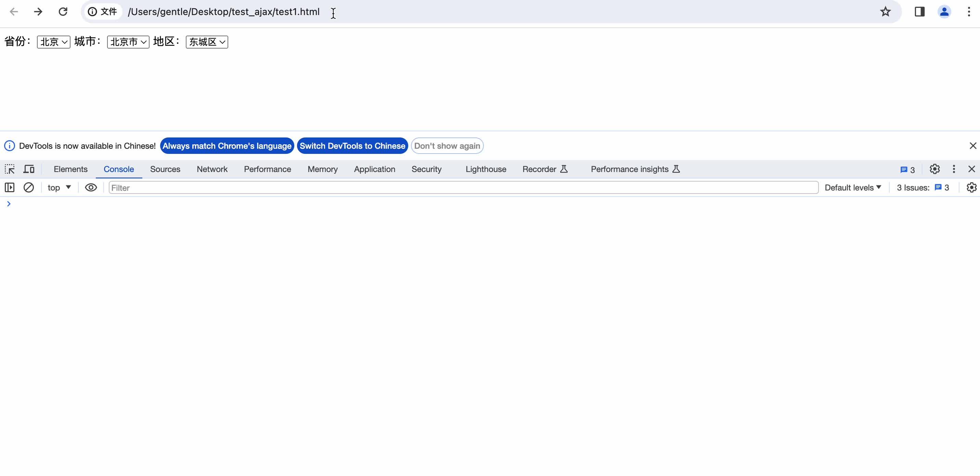Screen dimensions: 980x476
Task: Open the 城市 dropdown showing 北京市
Action: [128, 42]
